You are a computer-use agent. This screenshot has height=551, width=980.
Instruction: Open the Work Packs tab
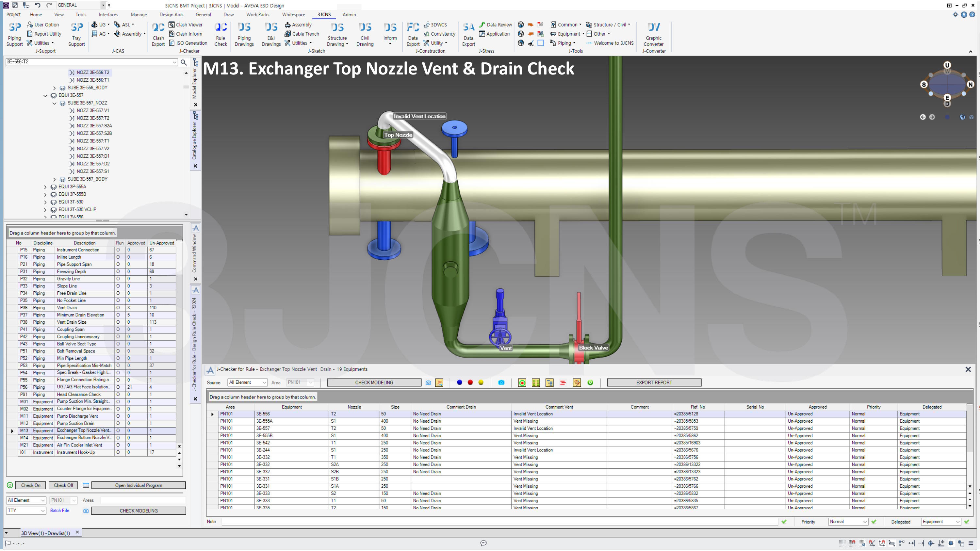[x=257, y=14]
